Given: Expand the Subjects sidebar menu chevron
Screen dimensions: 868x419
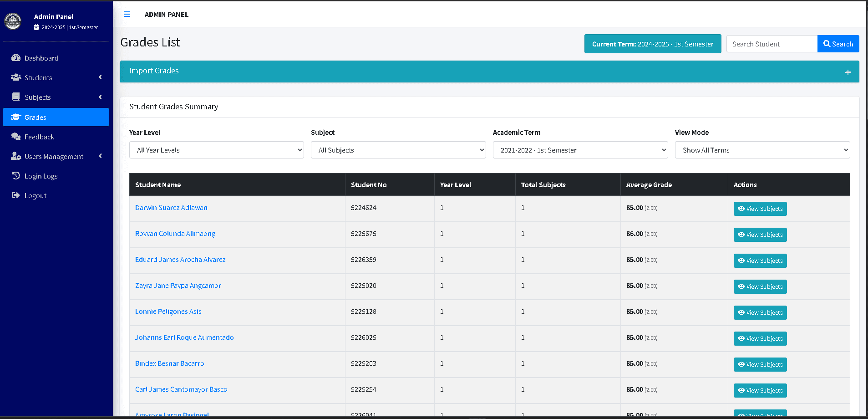Looking at the screenshot, I should click(100, 97).
